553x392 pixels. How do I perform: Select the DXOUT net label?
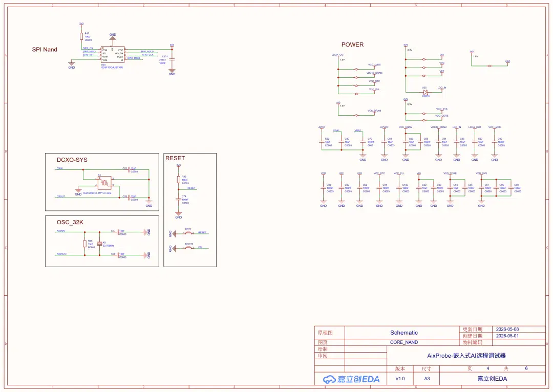coord(60,197)
